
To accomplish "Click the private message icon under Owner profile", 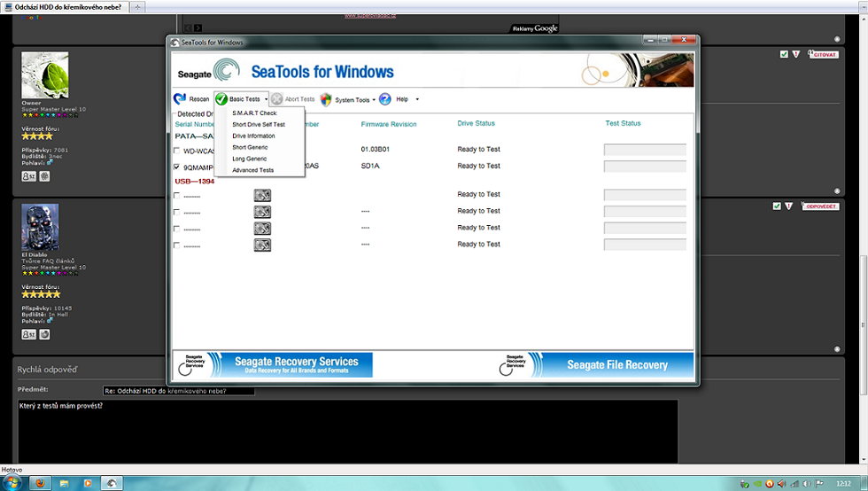I will pyautogui.click(x=28, y=176).
